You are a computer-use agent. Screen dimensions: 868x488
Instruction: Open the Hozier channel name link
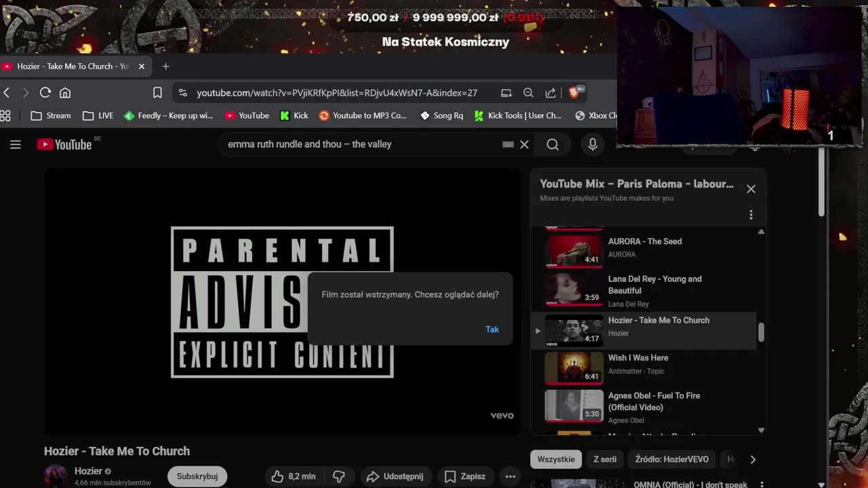[x=88, y=471]
